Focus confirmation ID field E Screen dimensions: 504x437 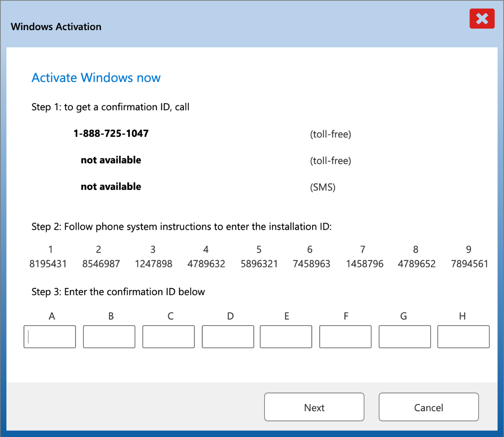(286, 337)
